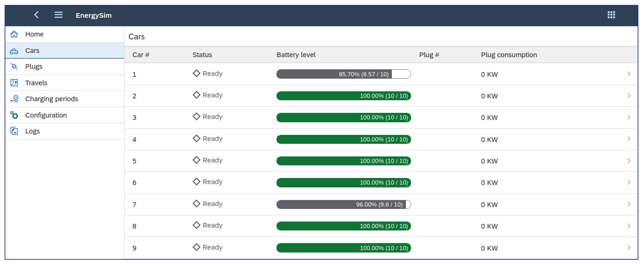Click the Home house icon
Image resolution: width=644 pixels, height=264 pixels.
[14, 34]
